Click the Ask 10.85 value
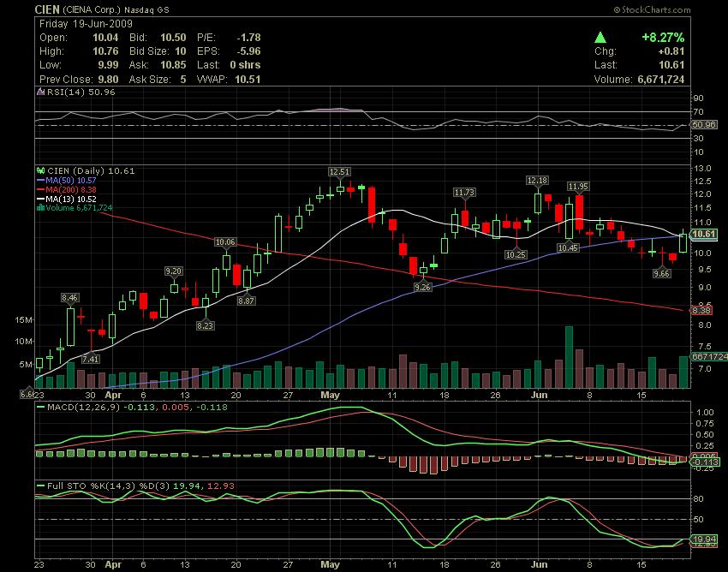Image resolution: width=728 pixels, height=572 pixels. click(x=173, y=65)
